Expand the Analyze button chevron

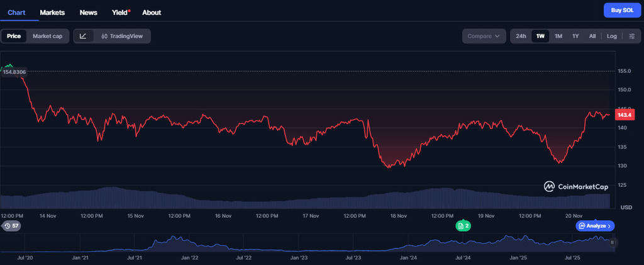[x=609, y=225]
